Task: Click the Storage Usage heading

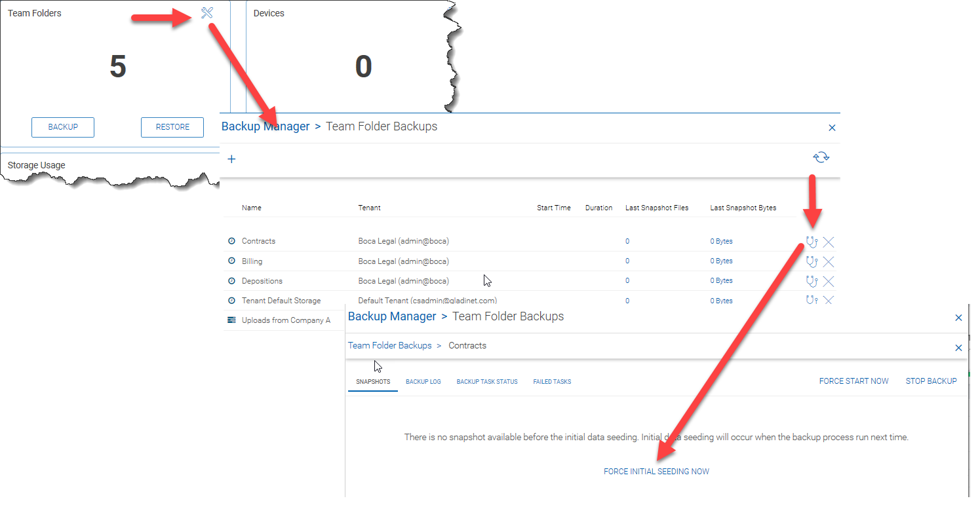Action: pos(37,165)
